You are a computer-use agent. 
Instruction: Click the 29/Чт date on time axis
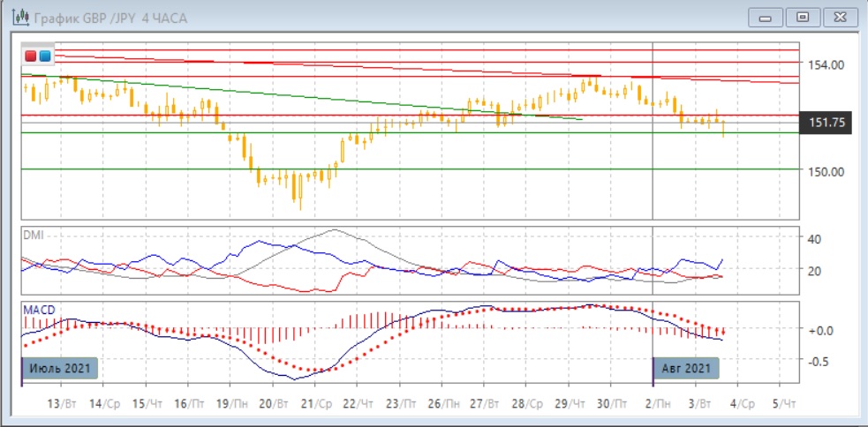(572, 403)
